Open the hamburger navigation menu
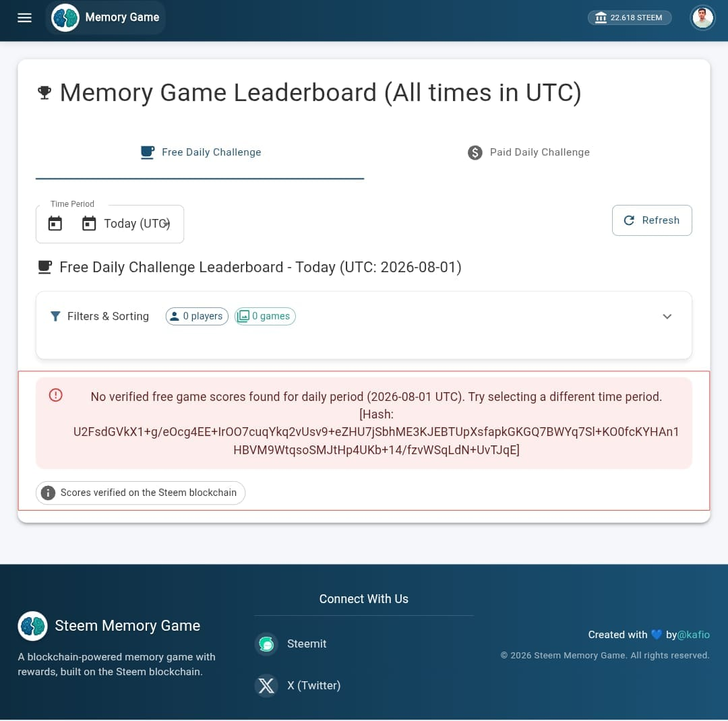728x721 pixels. click(25, 18)
